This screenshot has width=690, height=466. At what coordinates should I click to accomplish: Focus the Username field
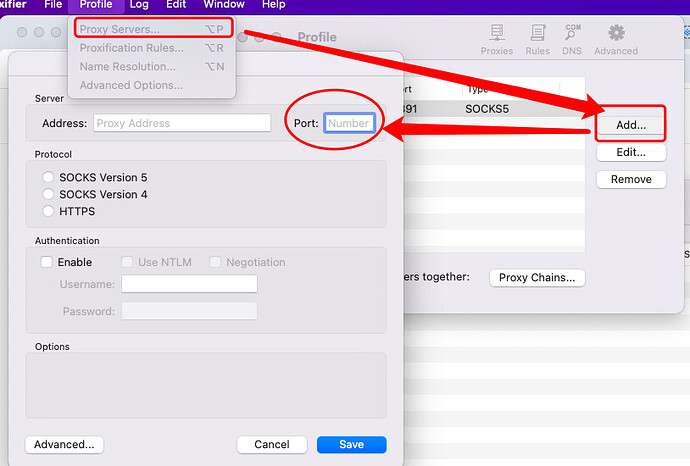tap(189, 284)
